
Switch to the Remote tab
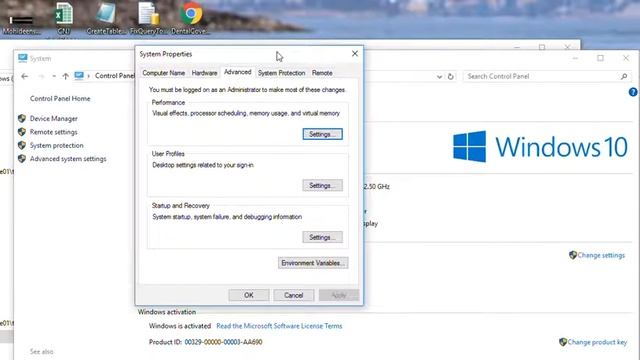tap(322, 73)
